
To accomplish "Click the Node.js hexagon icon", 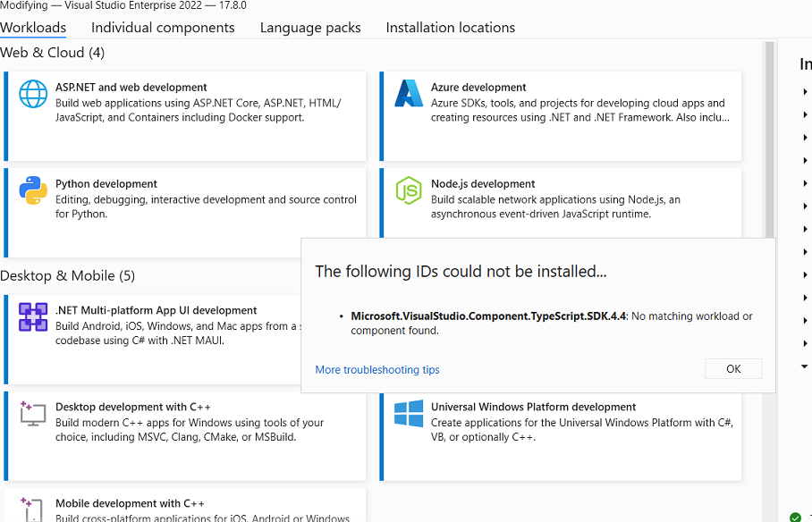I will 409,190.
